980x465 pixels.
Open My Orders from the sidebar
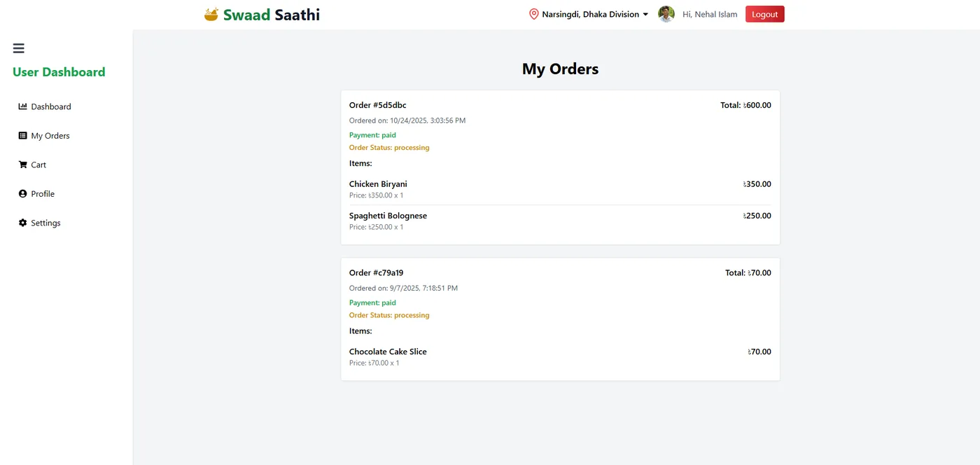pos(50,136)
